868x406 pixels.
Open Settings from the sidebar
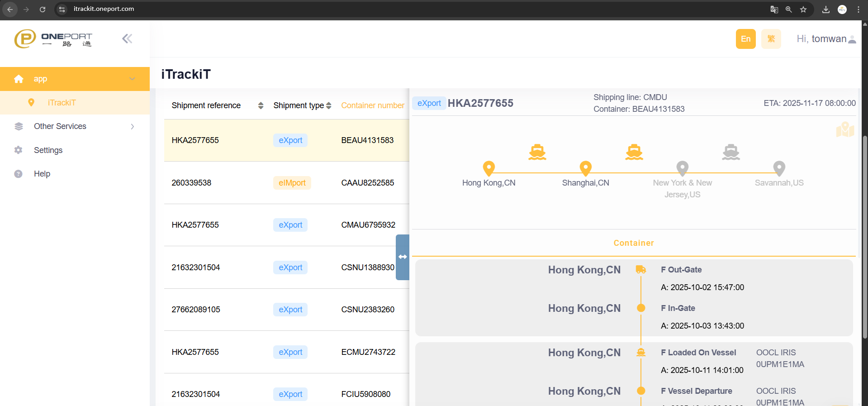click(x=48, y=150)
